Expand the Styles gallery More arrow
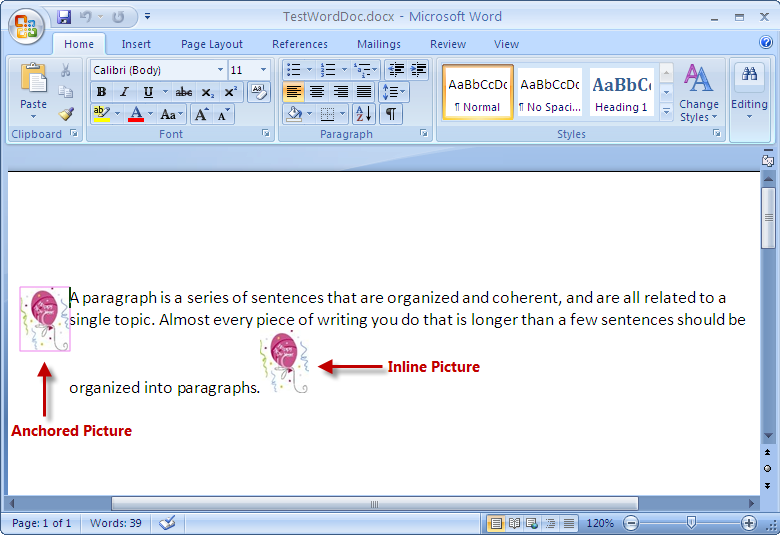Viewport: 780px width, 535px height. (x=666, y=112)
